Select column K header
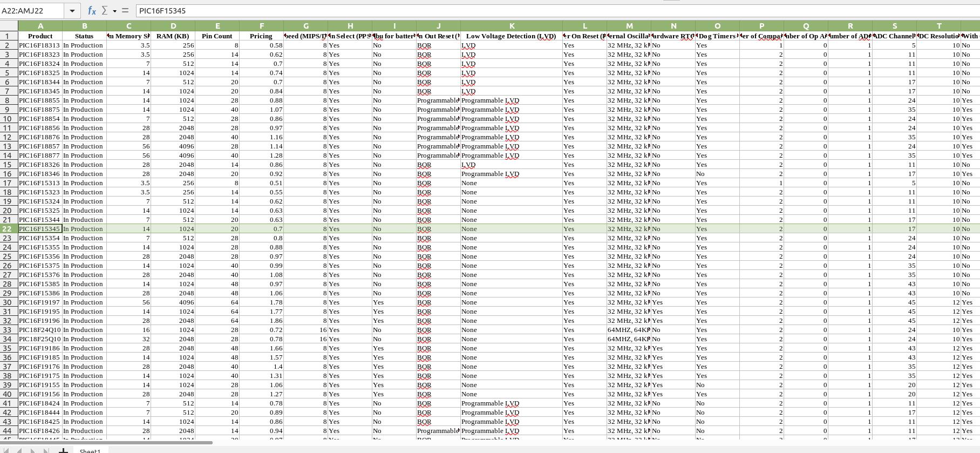 tap(511, 25)
